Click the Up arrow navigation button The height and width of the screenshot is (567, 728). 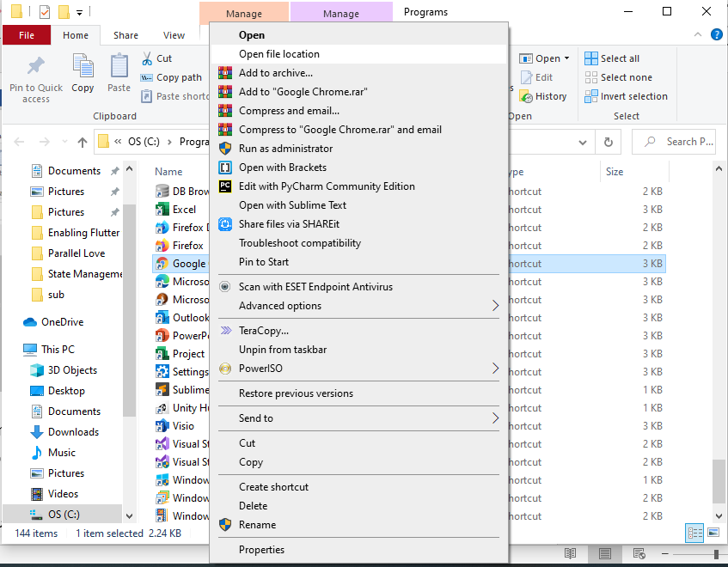[83, 143]
